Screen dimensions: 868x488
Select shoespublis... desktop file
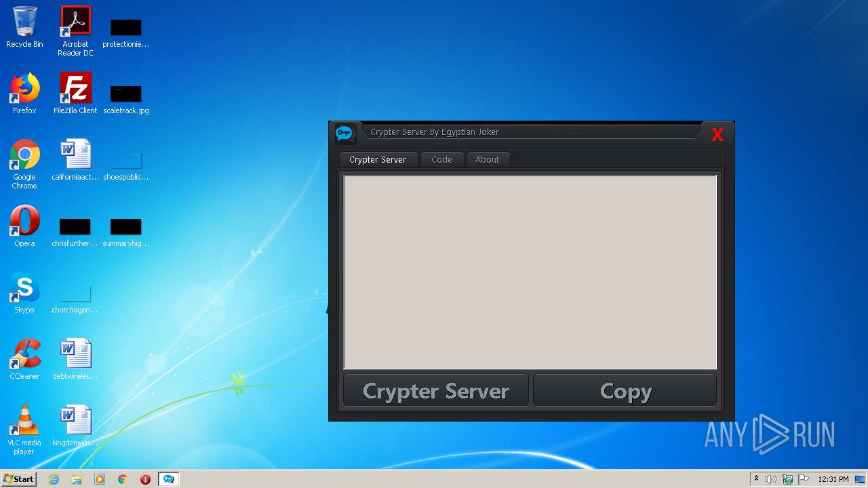coord(125,166)
